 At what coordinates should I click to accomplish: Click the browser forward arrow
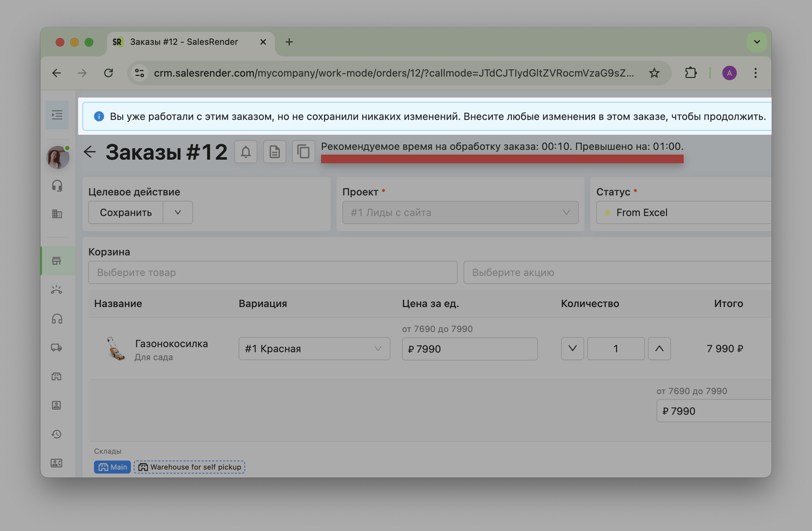tap(82, 73)
